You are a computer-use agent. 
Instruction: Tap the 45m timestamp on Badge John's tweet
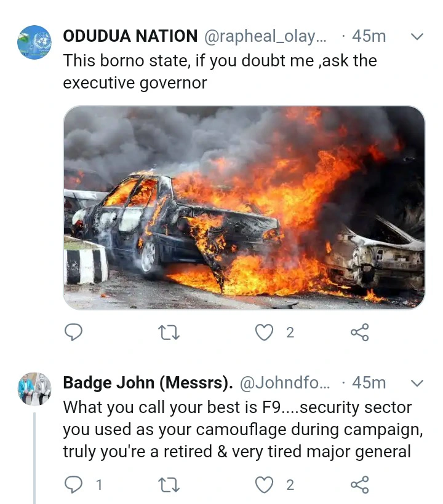pos(369,384)
